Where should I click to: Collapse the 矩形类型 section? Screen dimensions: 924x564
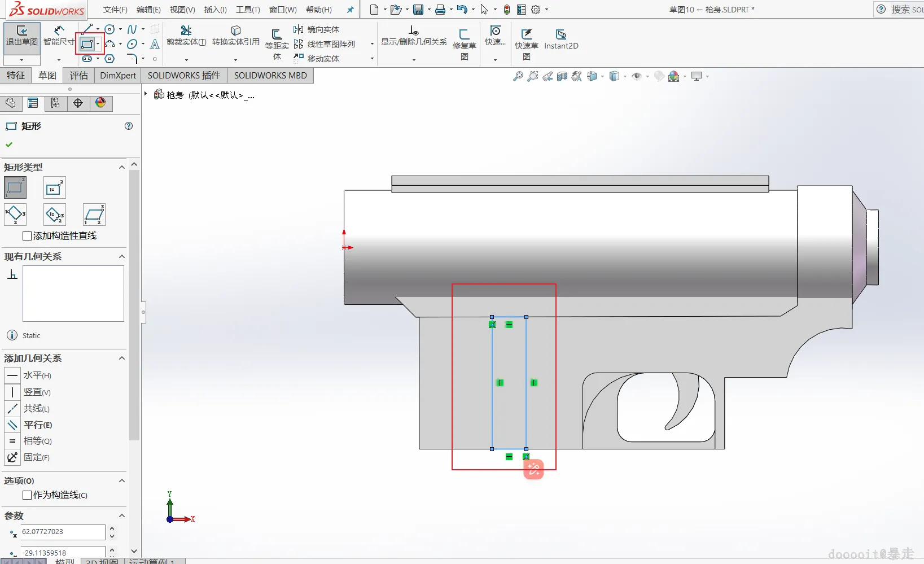click(121, 167)
